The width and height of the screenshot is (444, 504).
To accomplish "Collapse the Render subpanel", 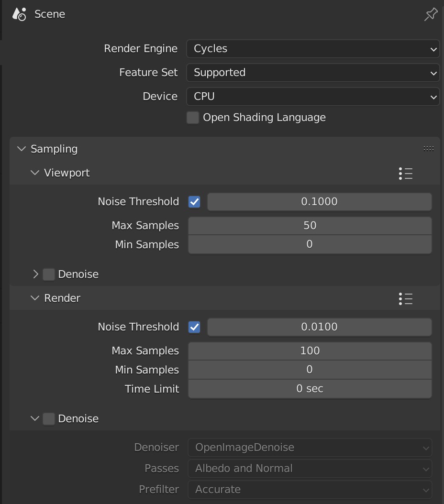I will (35, 298).
